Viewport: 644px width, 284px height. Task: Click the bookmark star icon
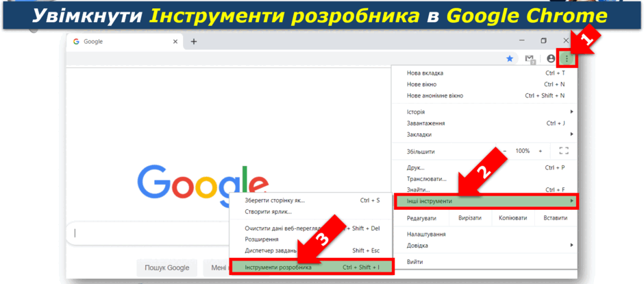pos(510,59)
